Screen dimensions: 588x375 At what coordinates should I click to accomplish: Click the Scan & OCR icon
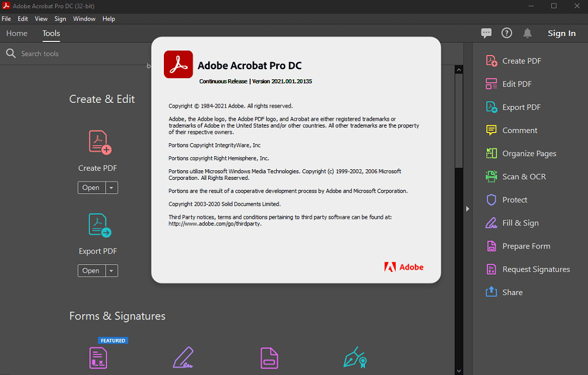(491, 177)
